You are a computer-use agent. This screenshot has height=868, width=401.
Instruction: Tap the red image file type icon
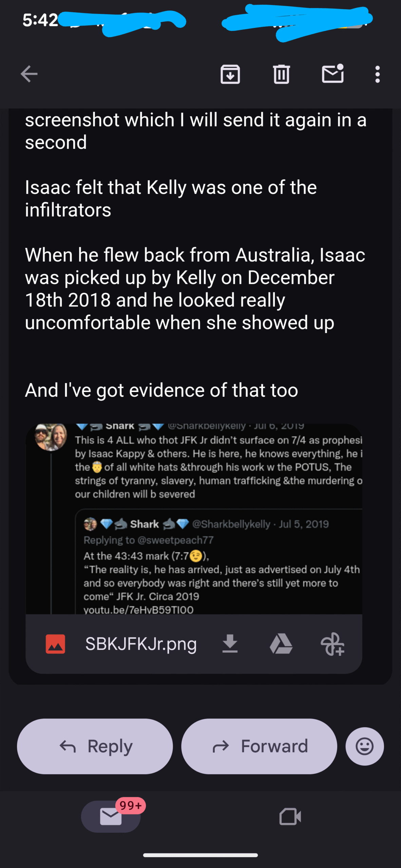[x=55, y=644]
